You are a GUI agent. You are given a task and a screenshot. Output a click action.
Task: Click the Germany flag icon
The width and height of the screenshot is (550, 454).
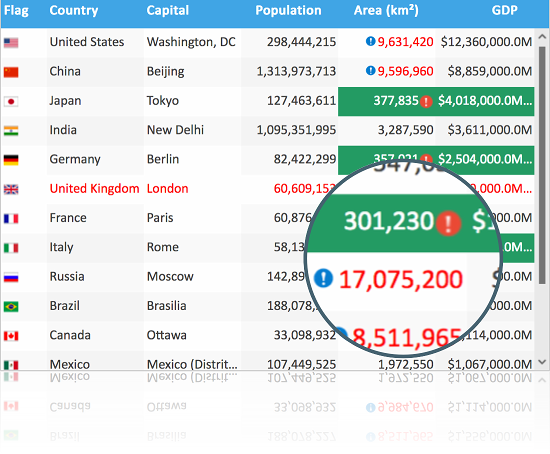click(11, 160)
